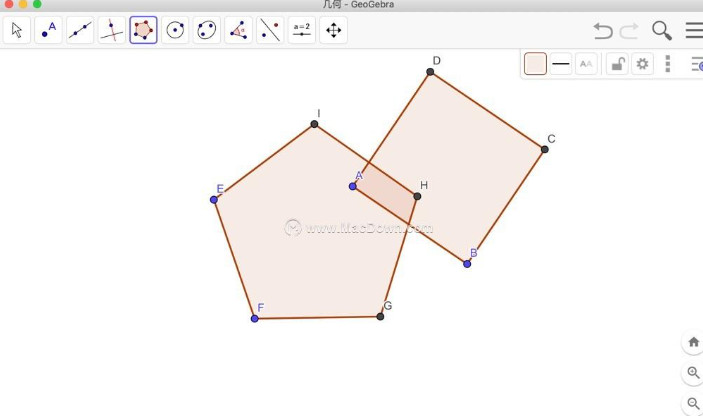Screen dimensions: 703x416
Task: Click the macOS yellow minimize button
Action: click(x=23, y=4)
